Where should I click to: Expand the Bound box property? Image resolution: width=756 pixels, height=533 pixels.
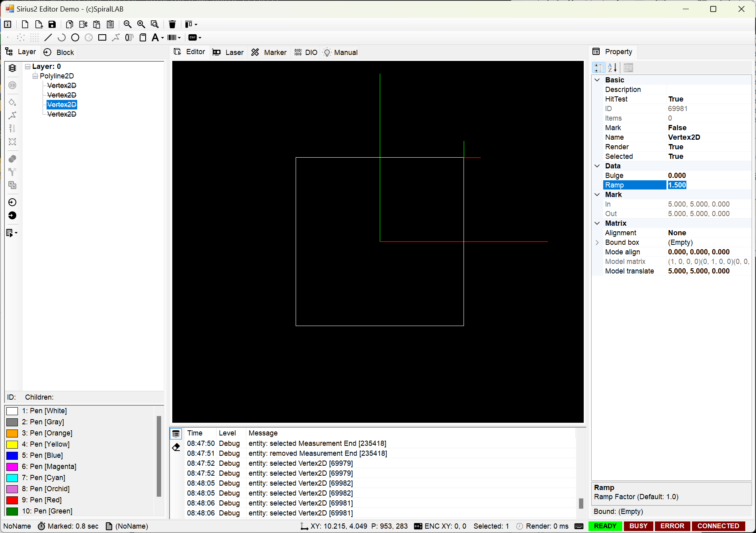(x=597, y=242)
